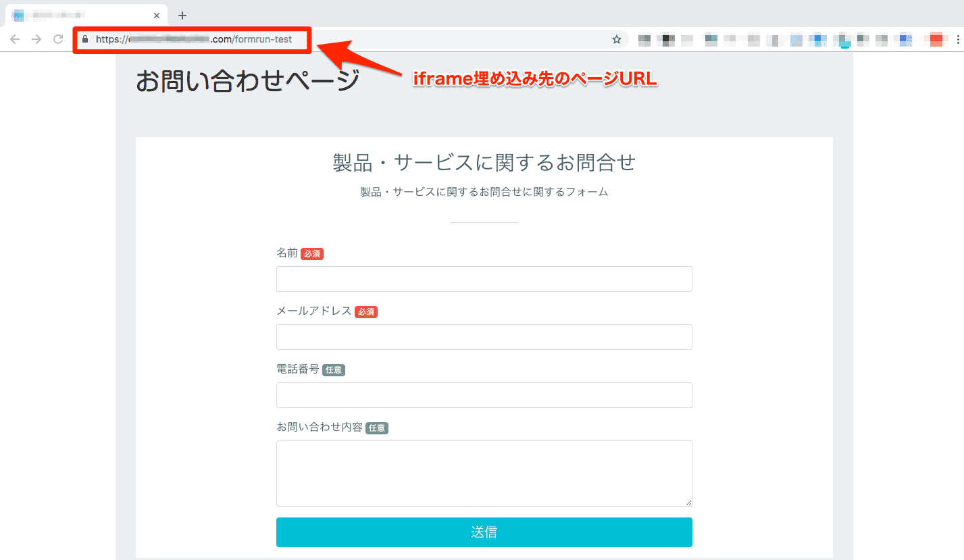Click the 電話番号 phone number field

coord(484,394)
